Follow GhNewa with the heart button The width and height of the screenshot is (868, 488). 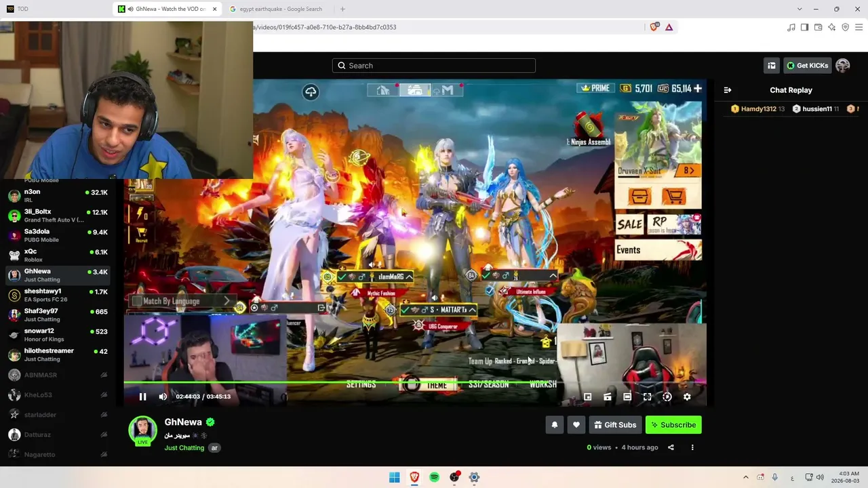coord(576,425)
